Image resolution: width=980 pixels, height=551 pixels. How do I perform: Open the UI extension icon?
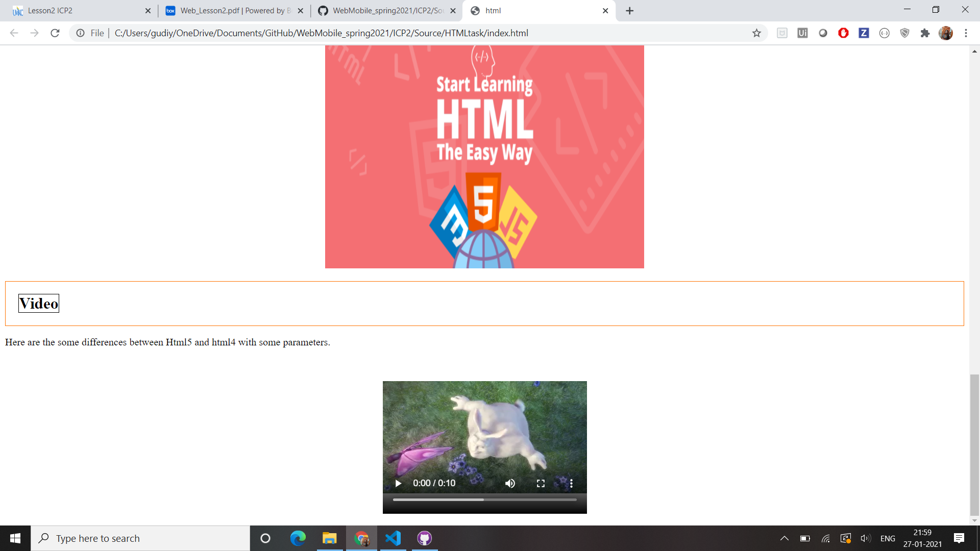(802, 33)
